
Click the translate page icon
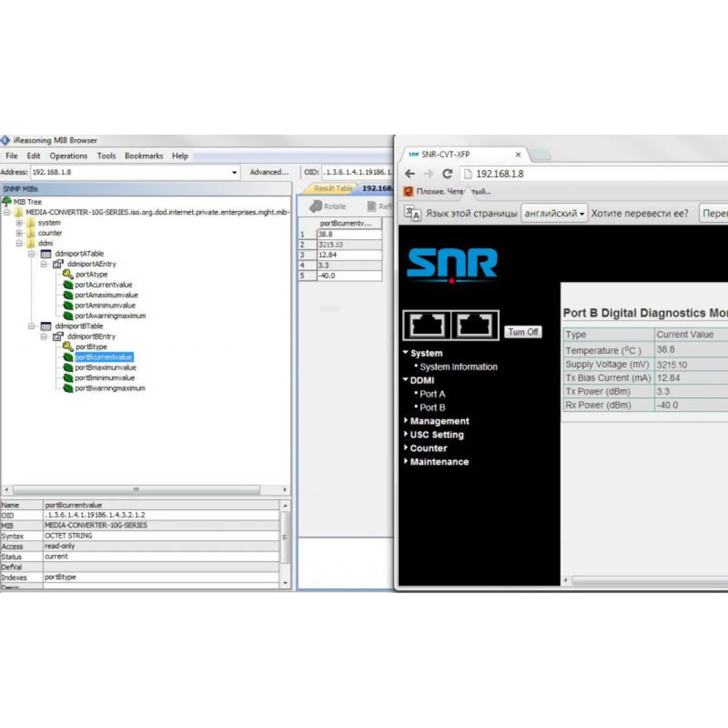(x=412, y=213)
